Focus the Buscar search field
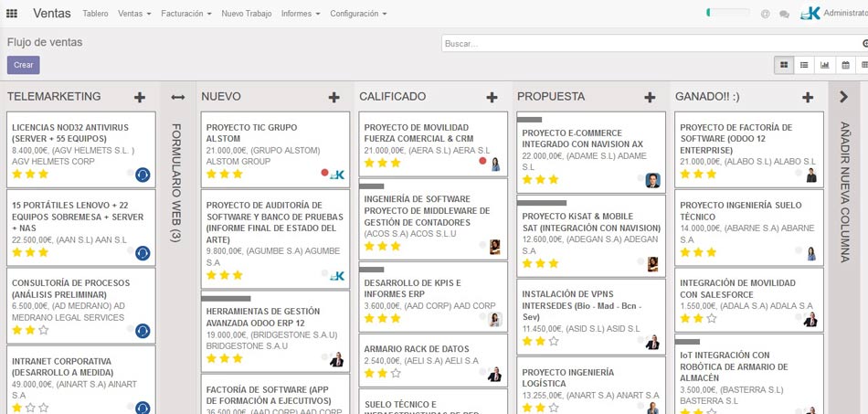This screenshot has height=414, width=868. click(653, 44)
